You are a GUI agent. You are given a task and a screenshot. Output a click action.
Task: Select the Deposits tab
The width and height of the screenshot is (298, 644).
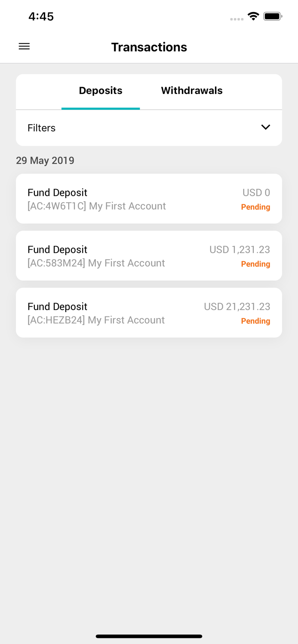101,91
